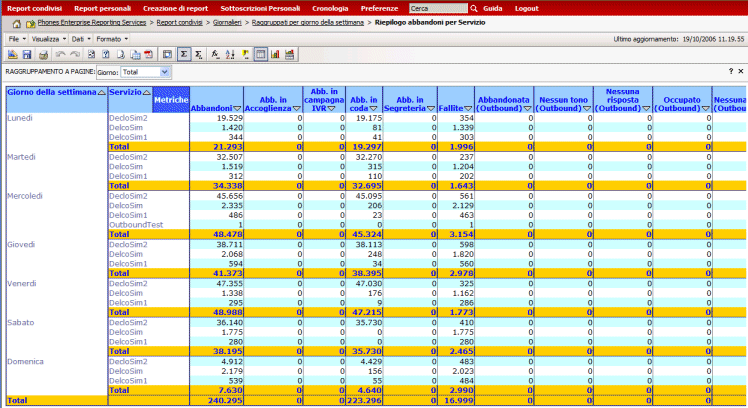The image size is (748, 408).
Task: Open the File menu
Action: pyautogui.click(x=17, y=39)
